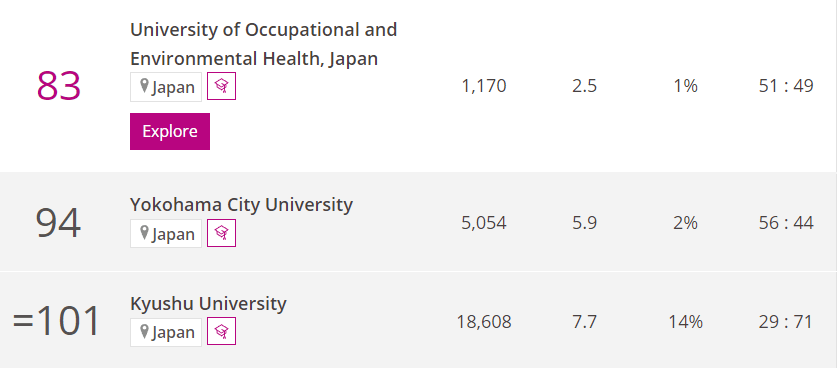Select rank =101 entry
839x368 pixels.
(x=57, y=321)
